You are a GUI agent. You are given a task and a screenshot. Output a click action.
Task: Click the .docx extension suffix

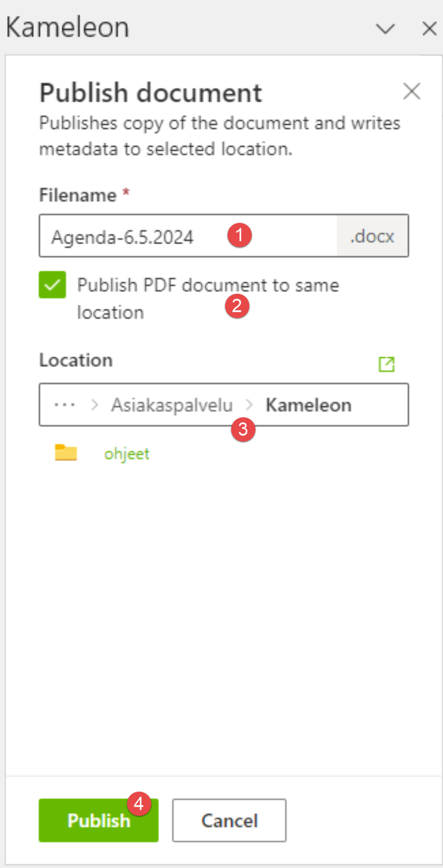372,236
